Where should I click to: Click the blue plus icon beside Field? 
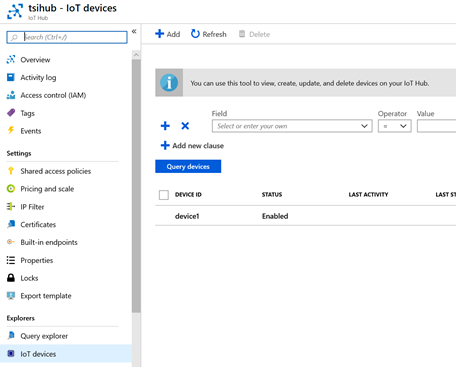(165, 126)
